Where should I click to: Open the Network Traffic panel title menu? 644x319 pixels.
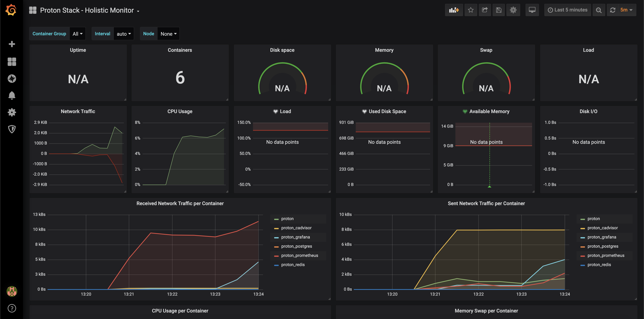coord(78,112)
